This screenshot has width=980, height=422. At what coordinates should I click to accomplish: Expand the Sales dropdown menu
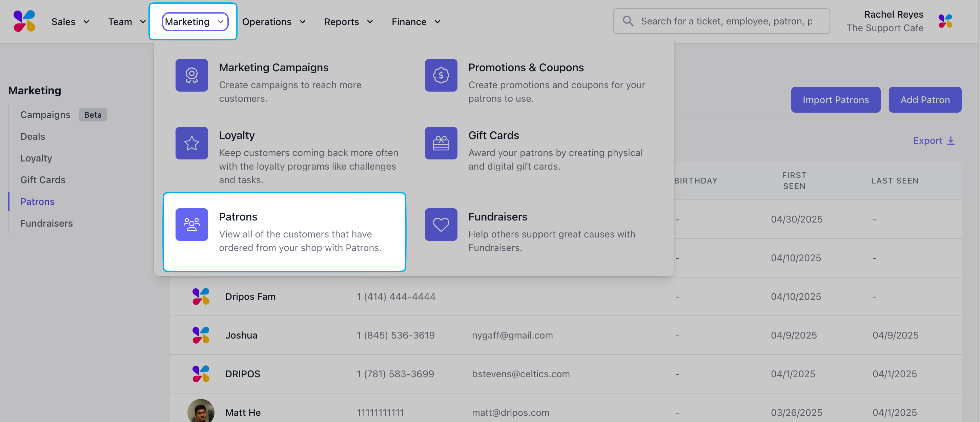[70, 22]
